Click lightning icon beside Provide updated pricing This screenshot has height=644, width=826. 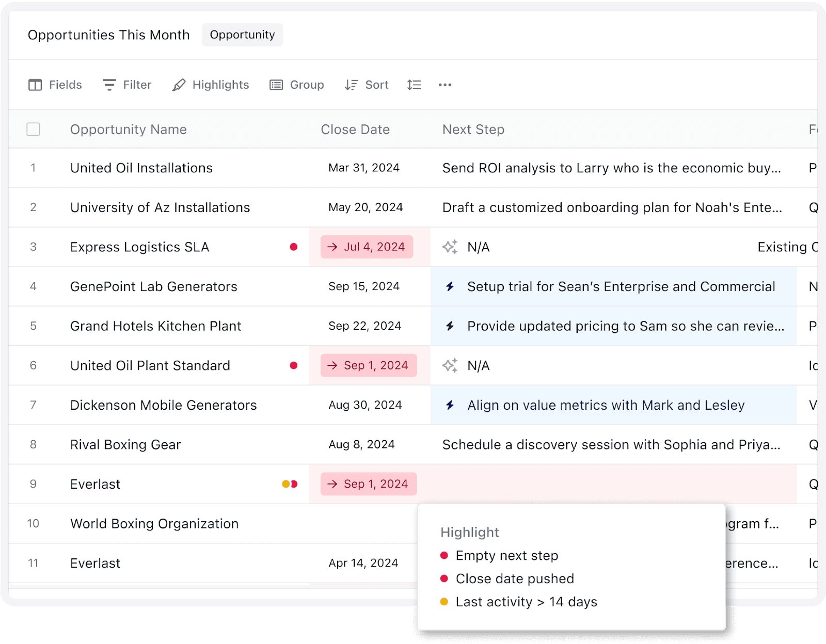point(450,326)
